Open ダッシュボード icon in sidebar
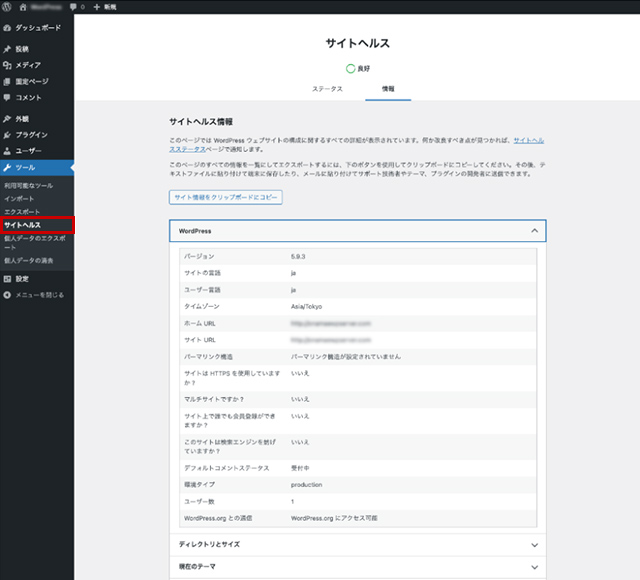This screenshot has width=640, height=580. point(7,28)
